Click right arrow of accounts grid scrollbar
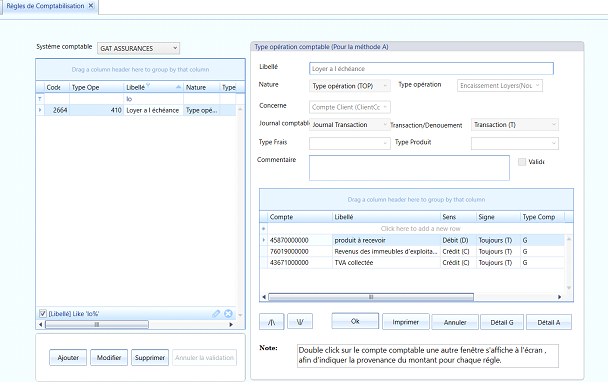This screenshot has width=609, height=383. point(559,297)
